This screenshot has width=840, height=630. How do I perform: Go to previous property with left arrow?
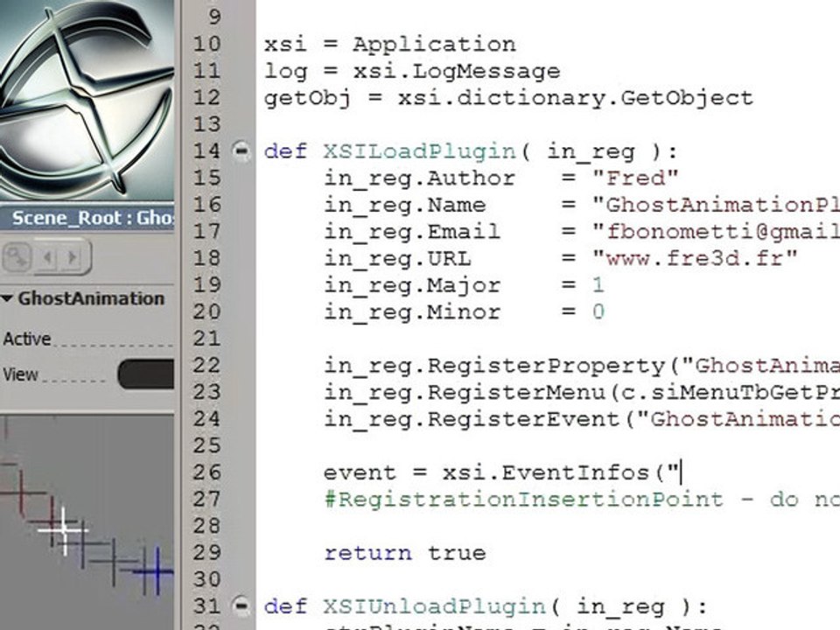pyautogui.click(x=47, y=258)
